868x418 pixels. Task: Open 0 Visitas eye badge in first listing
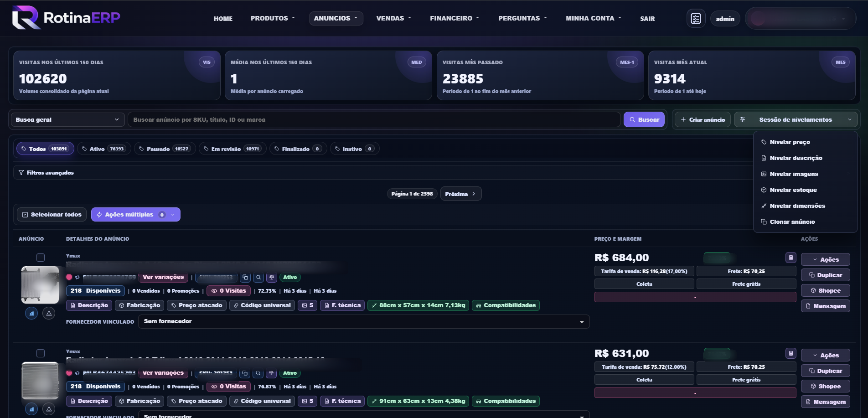[228, 291]
